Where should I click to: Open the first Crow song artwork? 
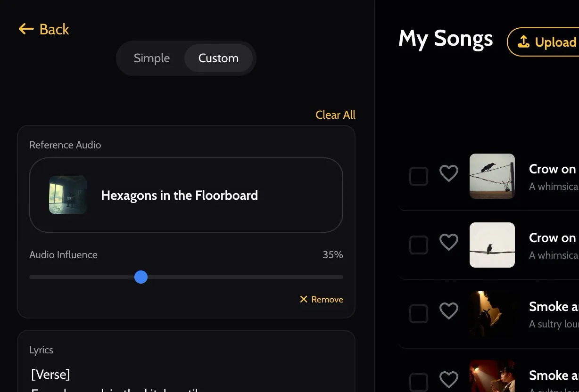click(x=492, y=176)
